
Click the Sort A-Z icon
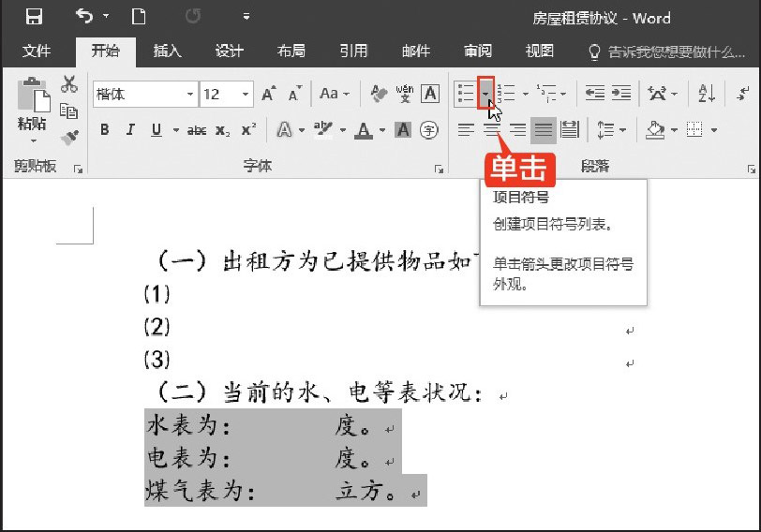(706, 94)
